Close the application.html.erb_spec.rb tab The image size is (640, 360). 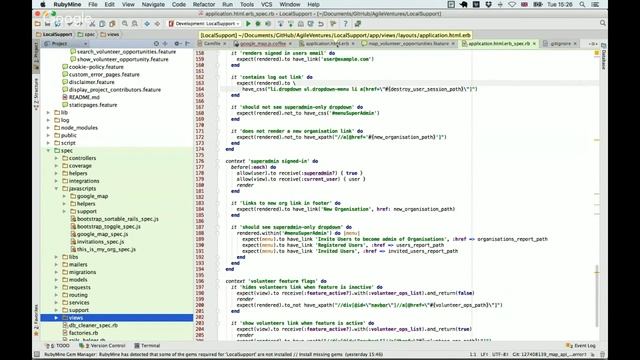click(534, 43)
